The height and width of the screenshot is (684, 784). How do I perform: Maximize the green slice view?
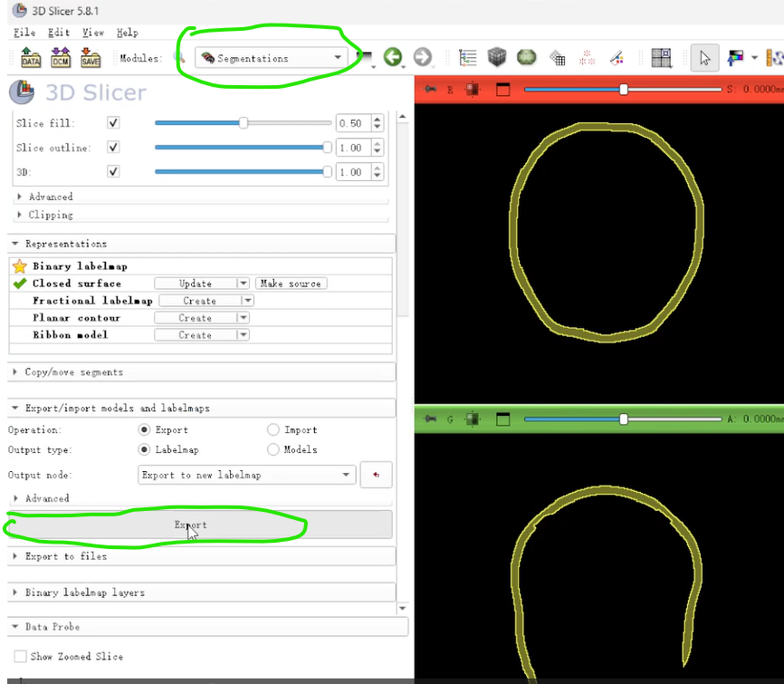tap(503, 419)
